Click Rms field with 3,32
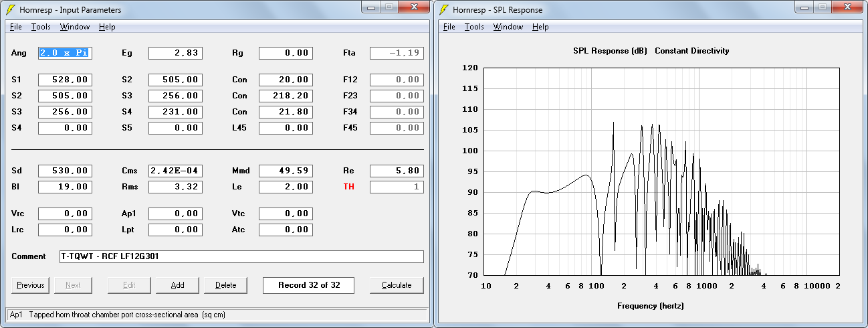 point(175,187)
